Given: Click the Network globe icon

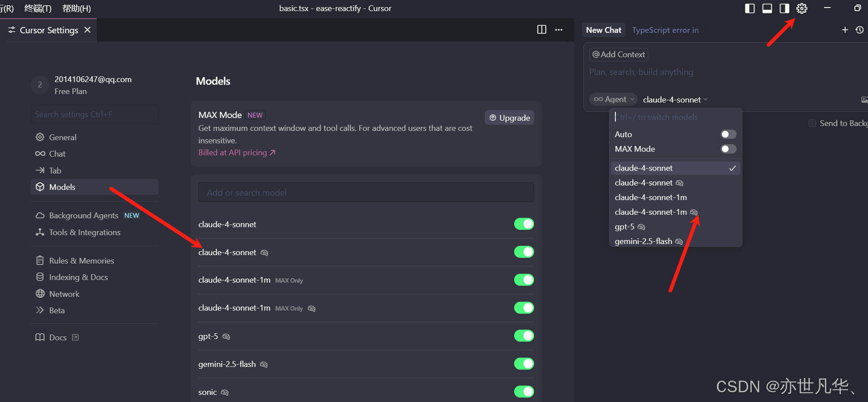Looking at the screenshot, I should point(40,293).
